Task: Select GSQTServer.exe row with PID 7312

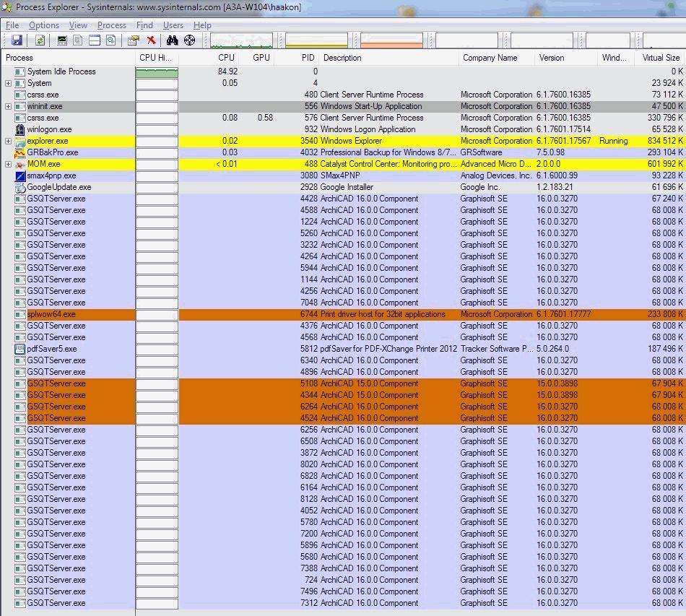Action: [x=343, y=603]
